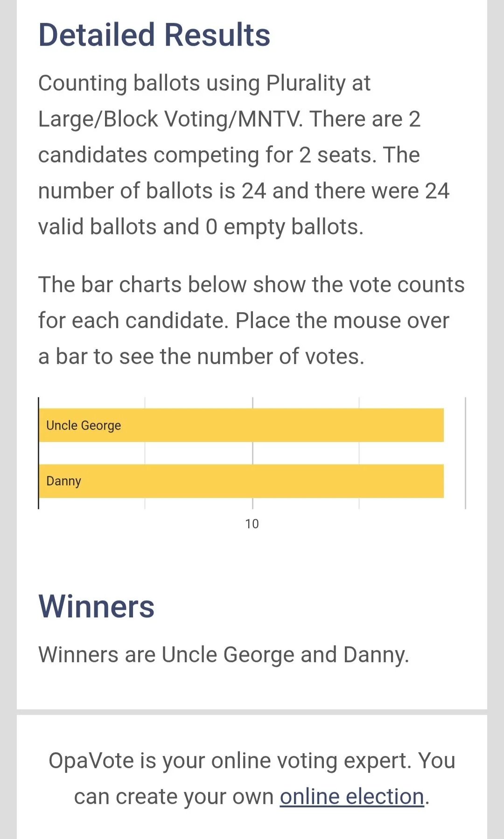This screenshot has height=839, width=504.
Task: Click the bar charts explanation paragraph
Action: pyautogui.click(x=252, y=321)
